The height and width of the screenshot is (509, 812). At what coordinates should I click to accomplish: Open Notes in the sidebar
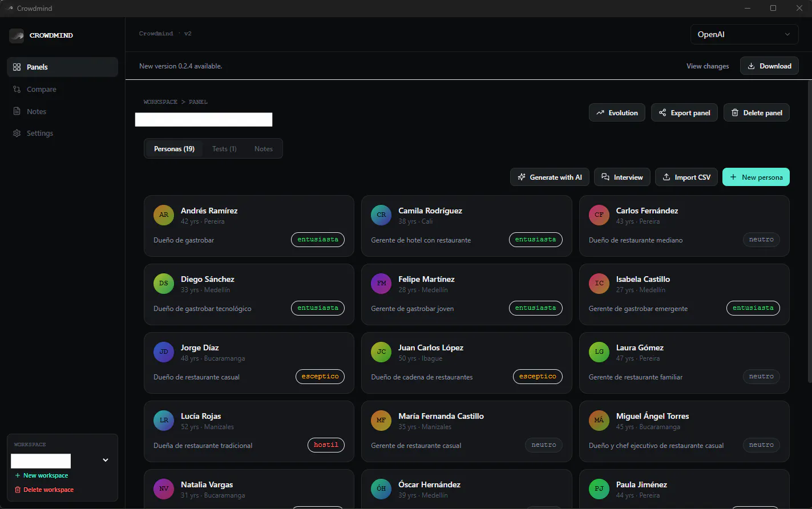coord(62,111)
